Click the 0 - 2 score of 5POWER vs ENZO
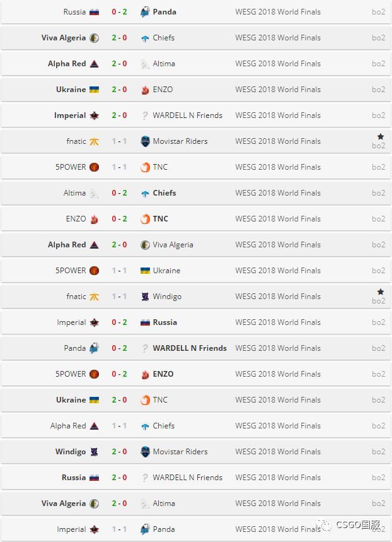Screen dimensions: 392x542 coord(119,374)
